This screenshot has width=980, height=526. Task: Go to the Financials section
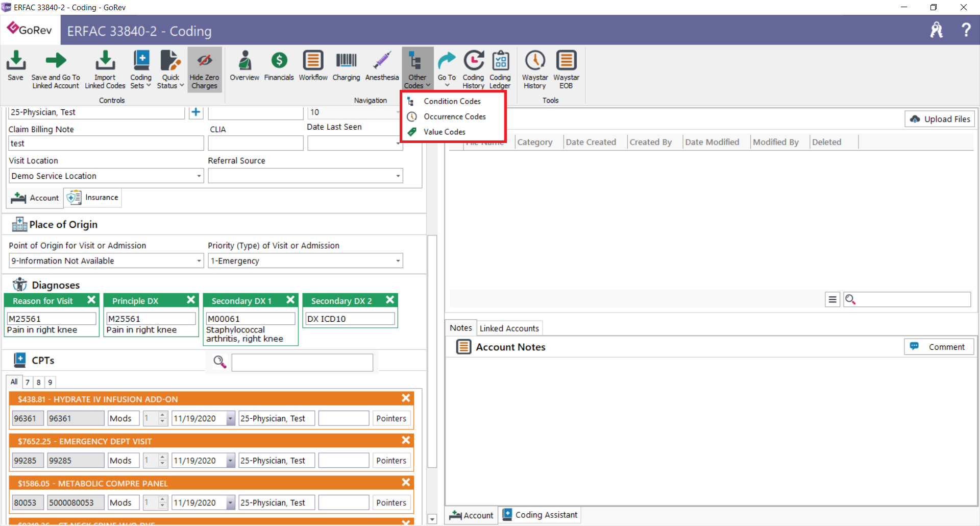click(279, 66)
